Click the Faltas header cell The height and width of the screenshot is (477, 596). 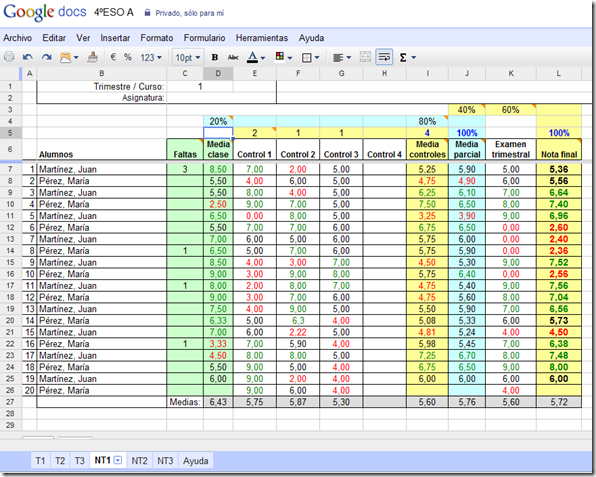coord(185,149)
